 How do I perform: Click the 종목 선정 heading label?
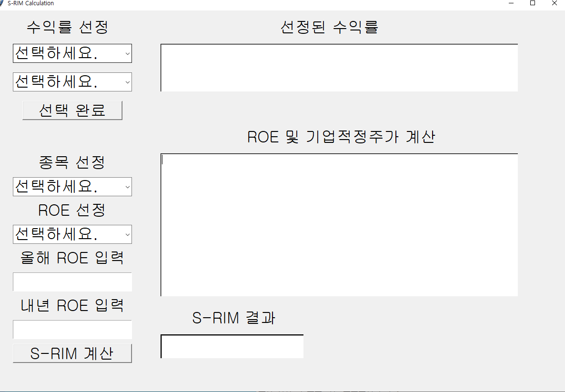coord(72,162)
